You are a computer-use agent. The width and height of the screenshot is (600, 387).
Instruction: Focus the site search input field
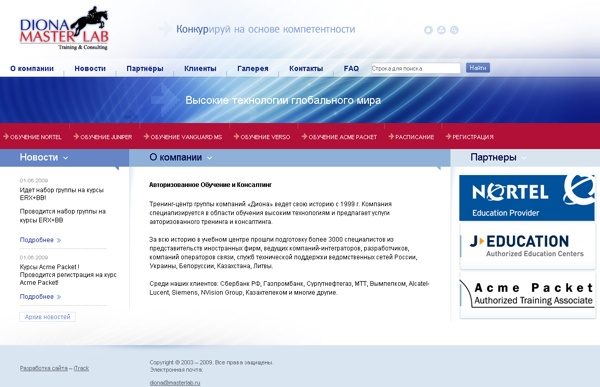pyautogui.click(x=416, y=68)
